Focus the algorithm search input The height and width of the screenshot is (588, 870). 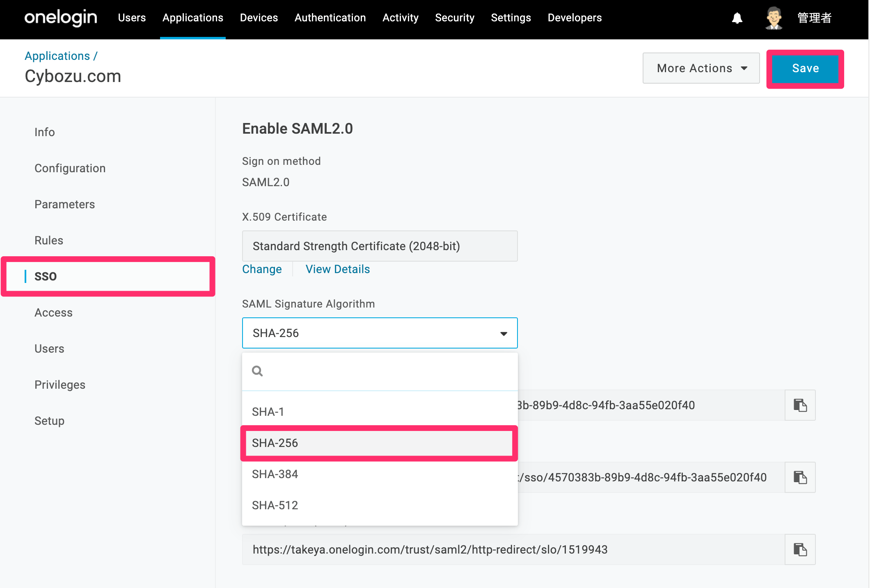point(380,371)
